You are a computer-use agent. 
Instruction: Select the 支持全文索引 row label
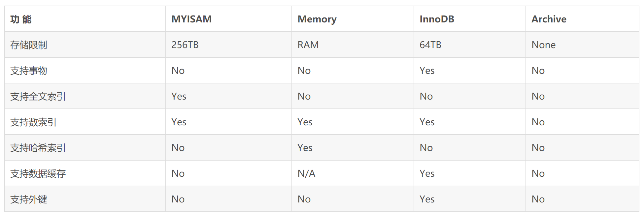[38, 96]
